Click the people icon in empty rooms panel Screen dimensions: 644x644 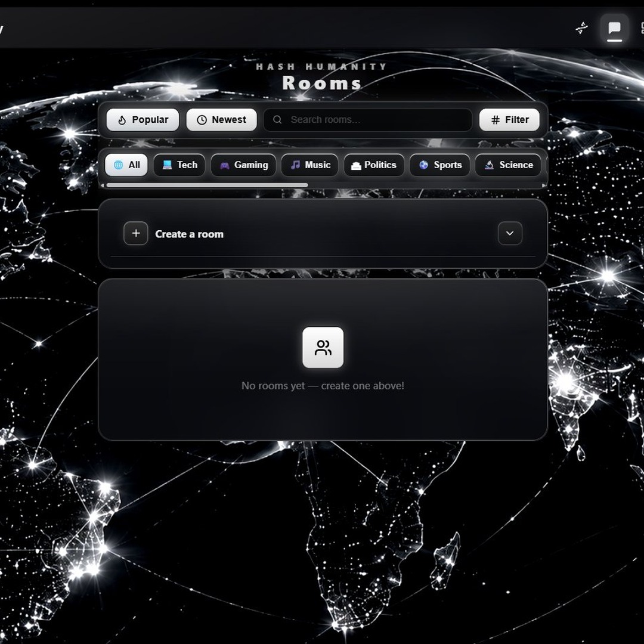coord(323,348)
